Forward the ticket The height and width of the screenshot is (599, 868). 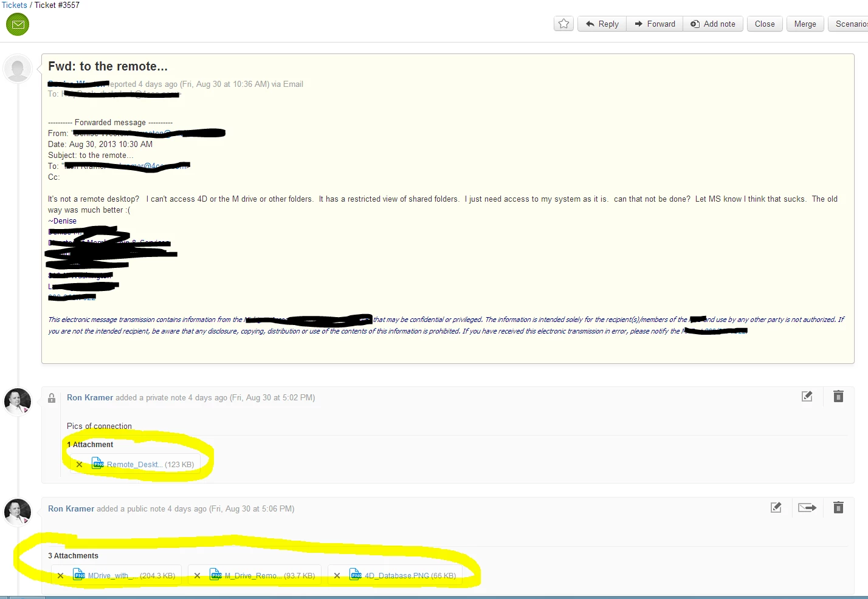pos(655,24)
